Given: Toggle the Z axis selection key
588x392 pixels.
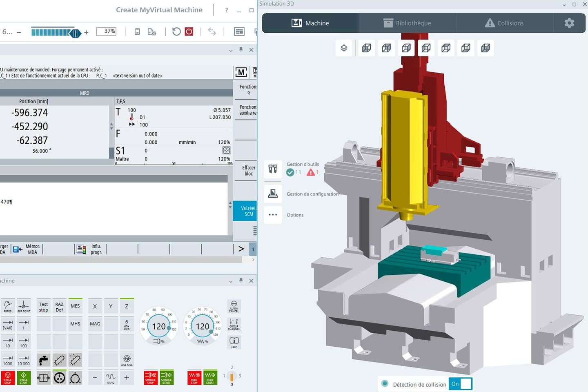Looking at the screenshot, I should point(127,306).
